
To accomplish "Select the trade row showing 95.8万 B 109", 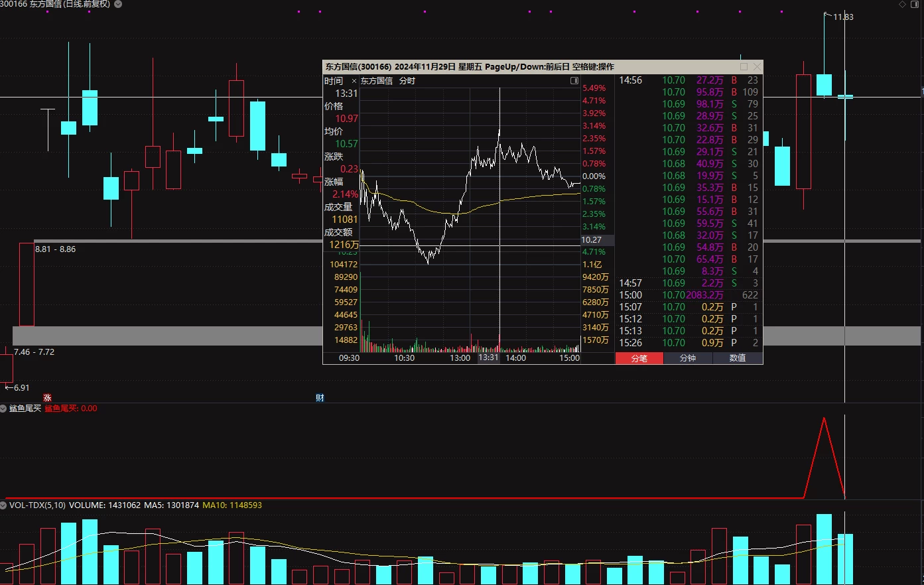I will click(x=689, y=92).
